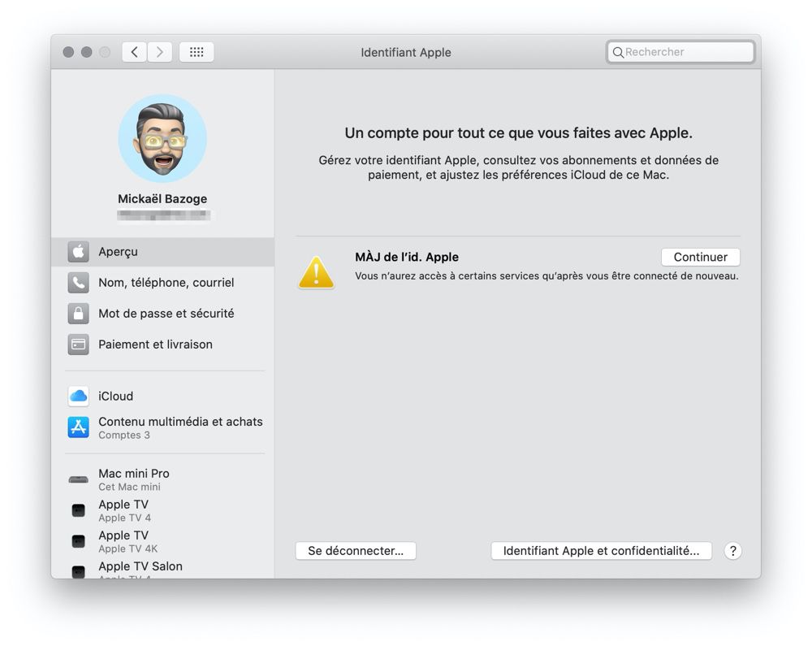
Task: Open Identifiant Apple et confidentialité…
Action: [x=601, y=551]
